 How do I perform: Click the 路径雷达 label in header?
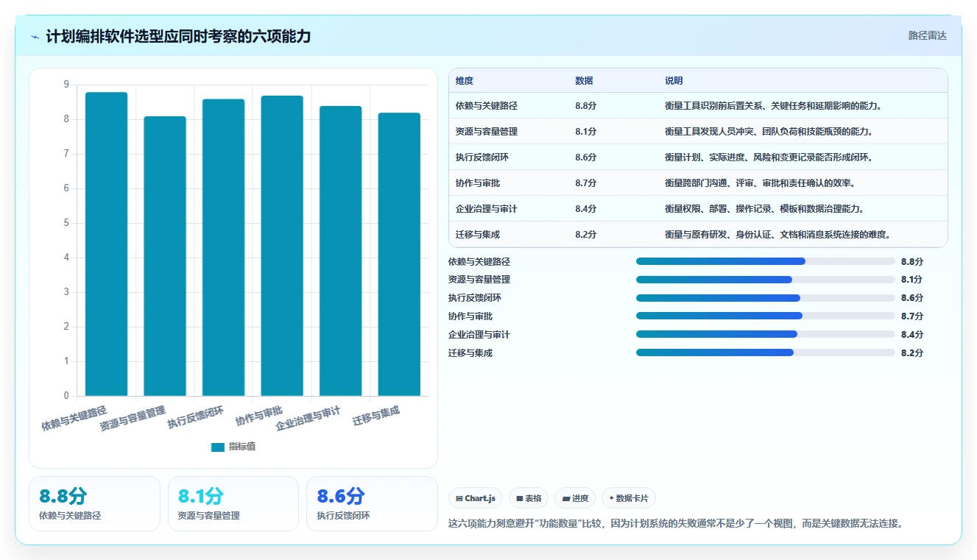pos(927,35)
